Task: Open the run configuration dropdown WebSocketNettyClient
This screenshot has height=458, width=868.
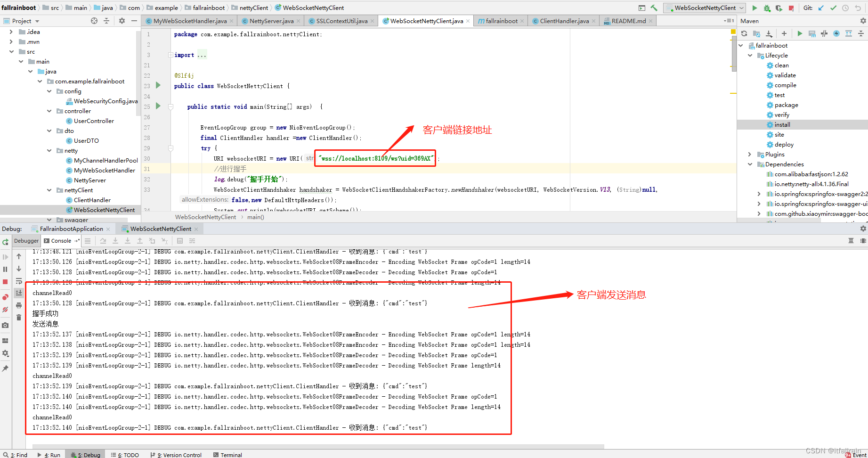Action: tap(705, 8)
